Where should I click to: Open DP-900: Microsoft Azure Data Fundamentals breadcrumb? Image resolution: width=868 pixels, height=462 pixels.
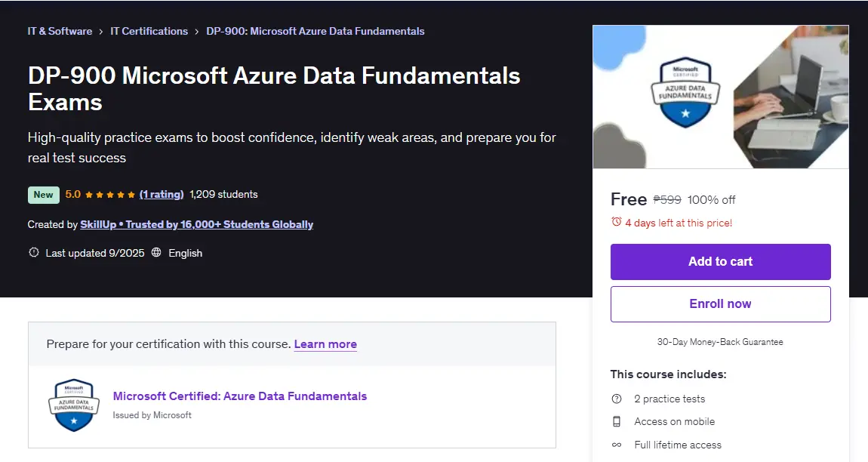[x=315, y=32]
